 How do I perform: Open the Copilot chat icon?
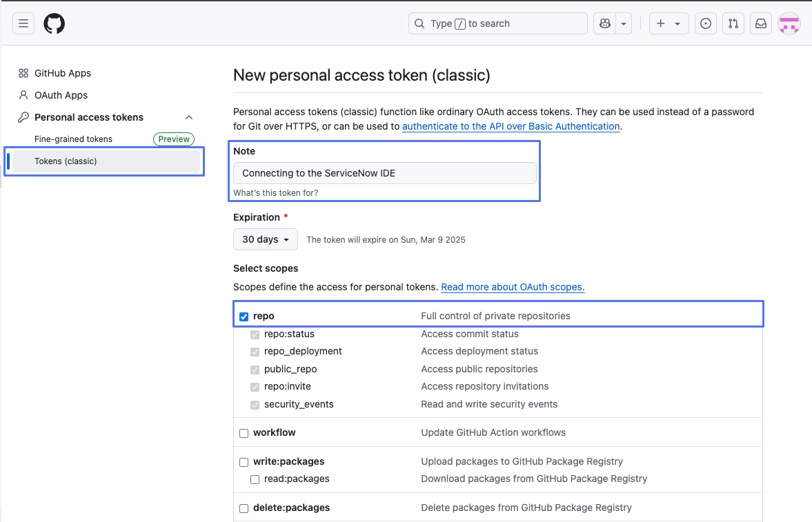click(605, 23)
